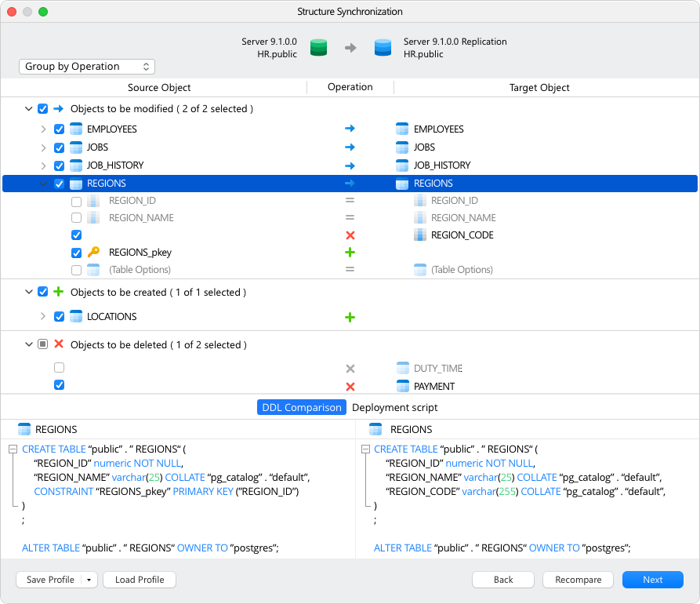Click the red X operation for PAYMENT

(x=350, y=387)
